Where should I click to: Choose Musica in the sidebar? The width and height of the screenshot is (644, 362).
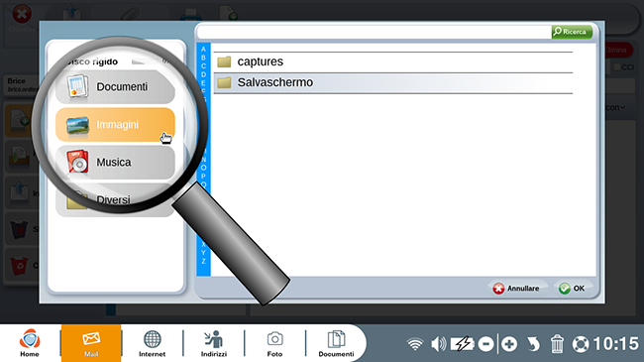(x=115, y=163)
